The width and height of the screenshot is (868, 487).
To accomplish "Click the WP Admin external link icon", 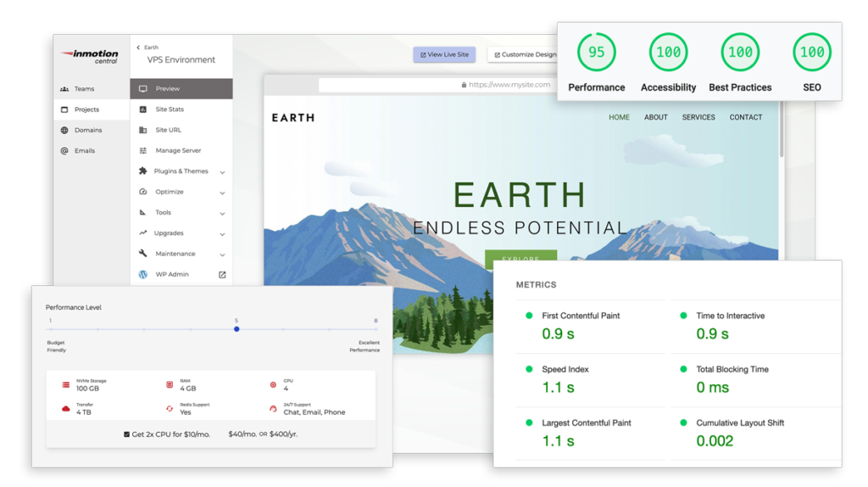I will [222, 275].
